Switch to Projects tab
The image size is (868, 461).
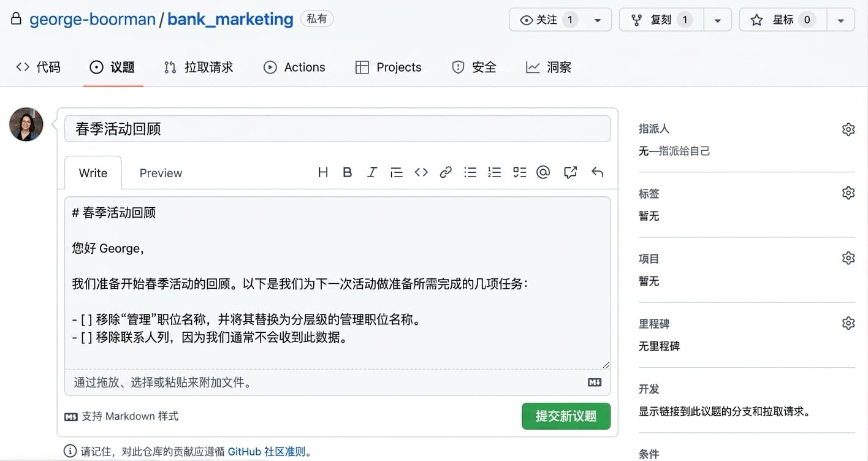click(389, 67)
